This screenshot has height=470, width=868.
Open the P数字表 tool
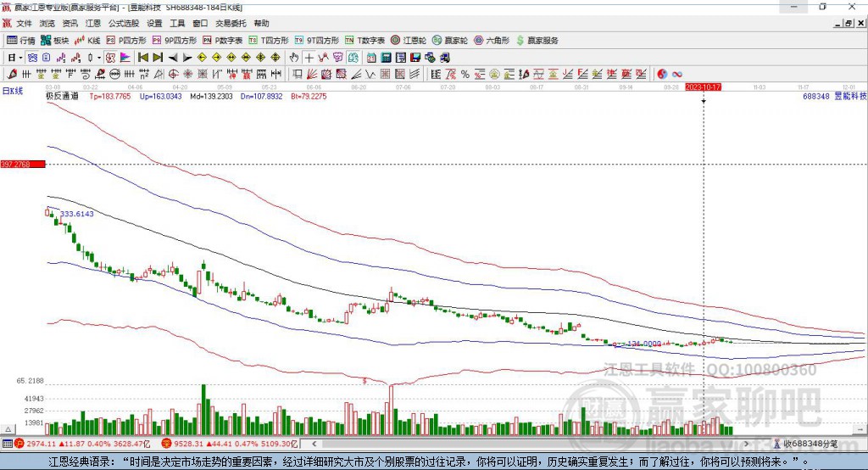point(223,41)
